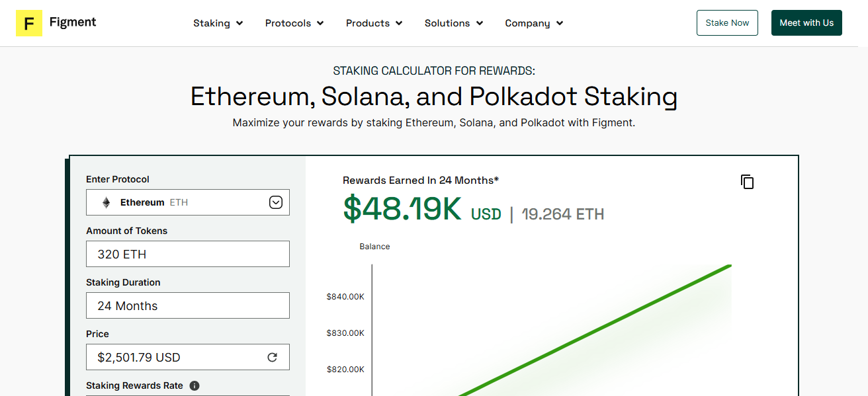Open the protocol dropdown chevron icon
The image size is (868, 396).
[276, 202]
